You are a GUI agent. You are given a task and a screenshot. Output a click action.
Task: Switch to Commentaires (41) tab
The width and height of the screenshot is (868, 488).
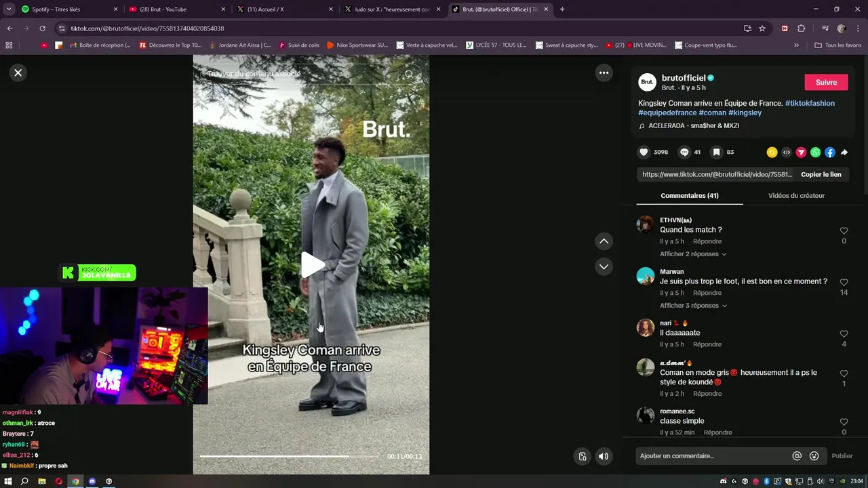tap(690, 196)
